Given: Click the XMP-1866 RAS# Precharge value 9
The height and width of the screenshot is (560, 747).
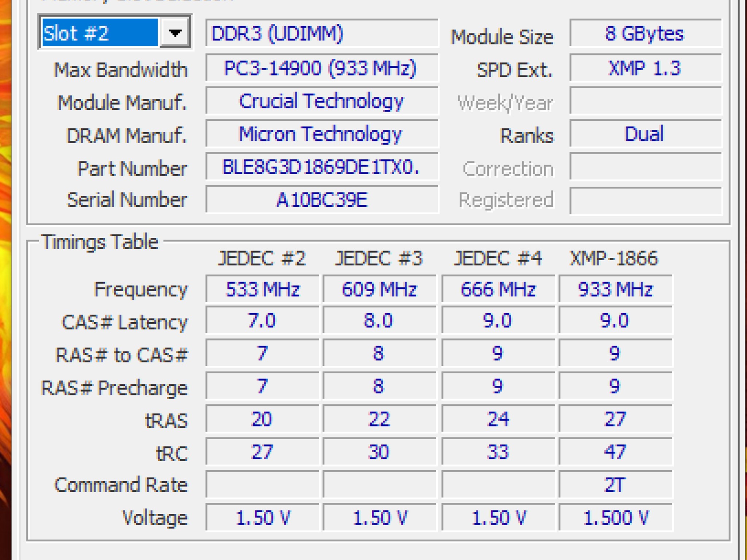Looking at the screenshot, I should (615, 386).
